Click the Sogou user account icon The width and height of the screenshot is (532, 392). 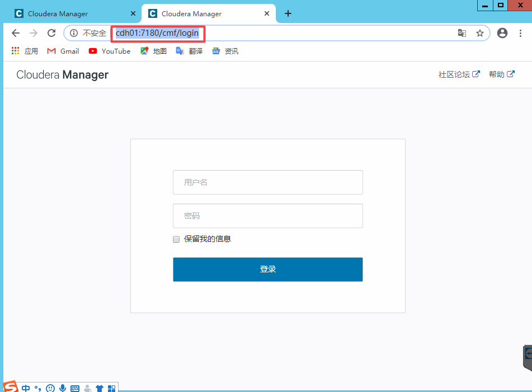coord(87,388)
